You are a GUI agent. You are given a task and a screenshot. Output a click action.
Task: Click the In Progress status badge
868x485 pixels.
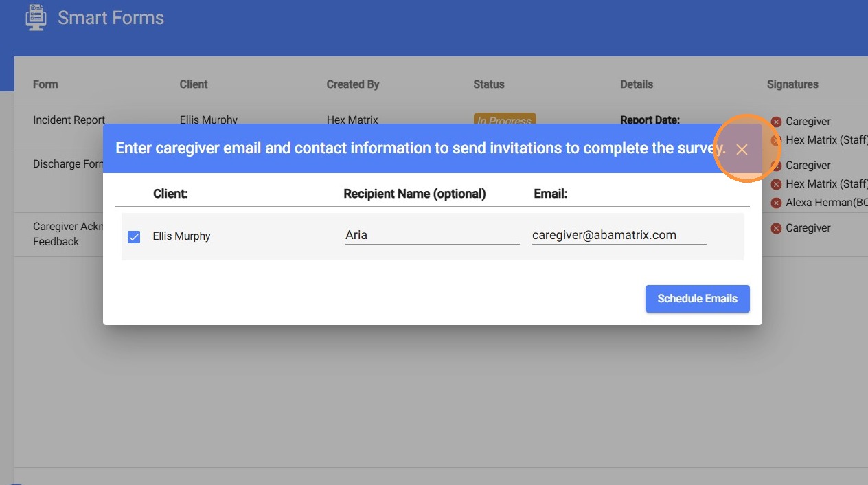coord(505,120)
